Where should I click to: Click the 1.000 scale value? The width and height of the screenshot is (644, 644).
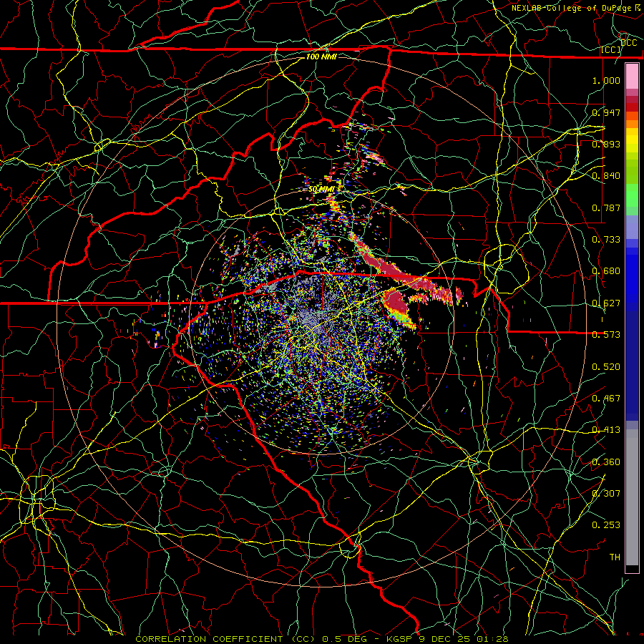point(606,80)
